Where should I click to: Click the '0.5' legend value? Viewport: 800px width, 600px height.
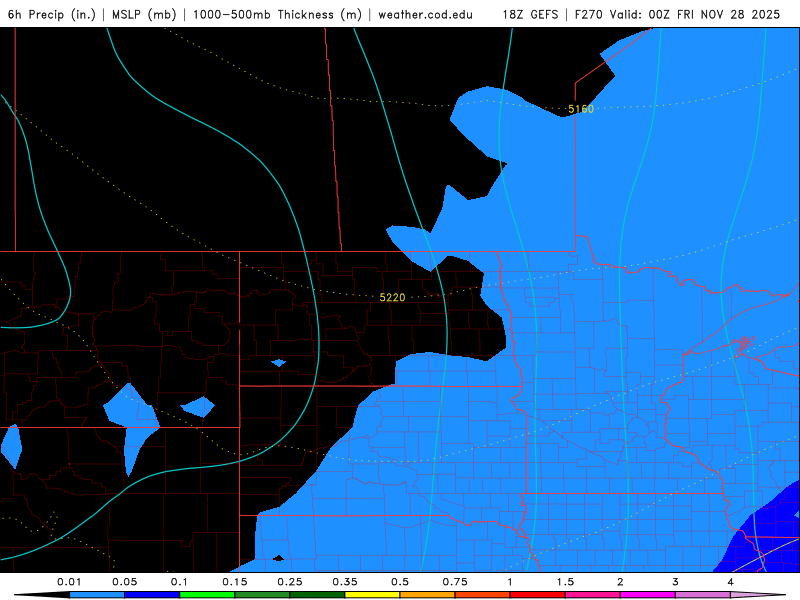pyautogui.click(x=400, y=582)
